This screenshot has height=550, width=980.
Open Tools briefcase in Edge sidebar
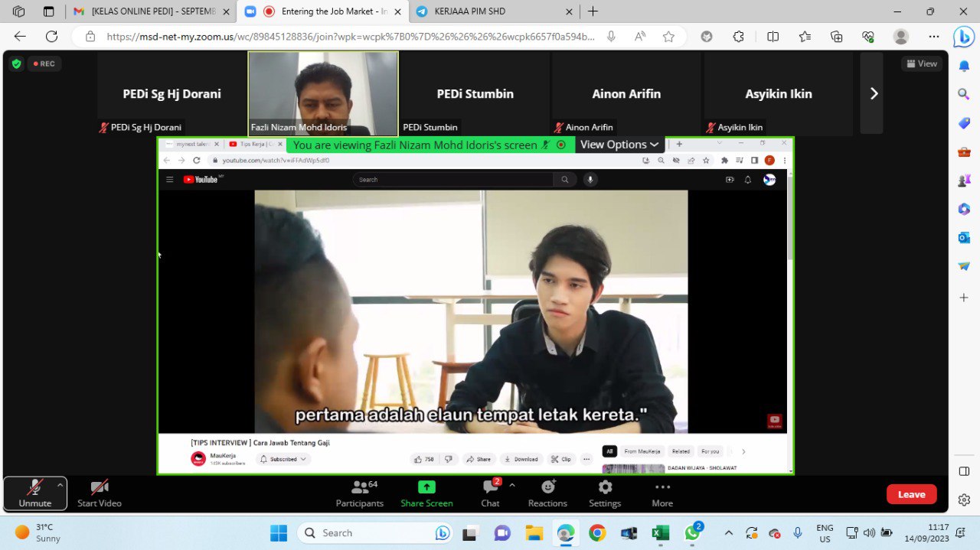(x=964, y=151)
